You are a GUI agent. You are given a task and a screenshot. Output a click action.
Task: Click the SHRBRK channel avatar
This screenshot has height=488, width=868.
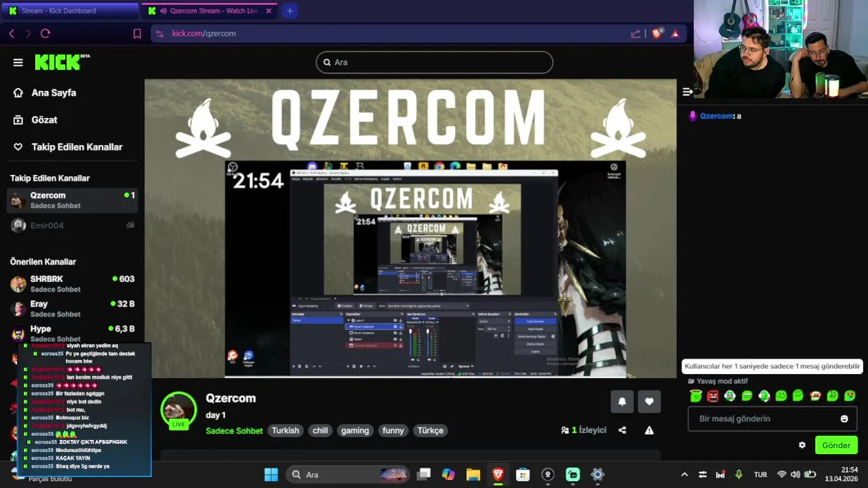pyautogui.click(x=18, y=283)
